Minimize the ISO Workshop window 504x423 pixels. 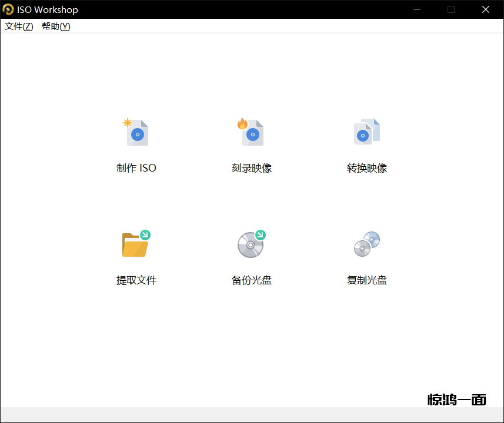[x=417, y=9]
